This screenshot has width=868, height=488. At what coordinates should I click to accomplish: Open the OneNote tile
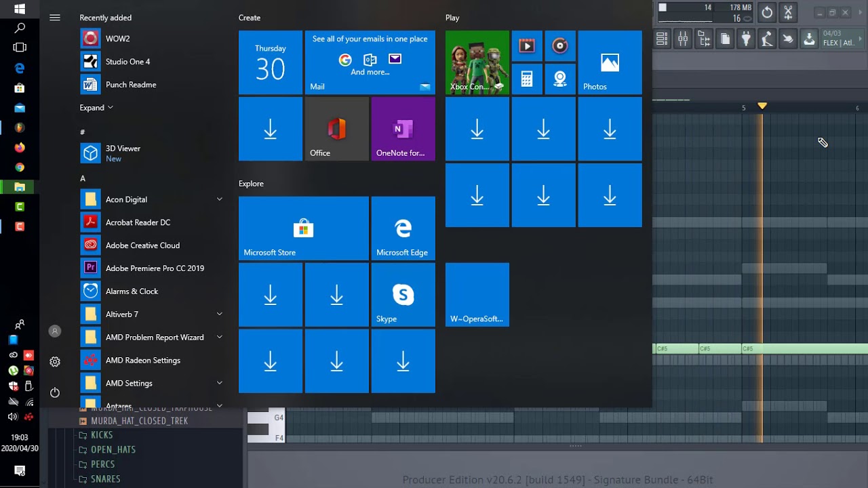pyautogui.click(x=403, y=129)
